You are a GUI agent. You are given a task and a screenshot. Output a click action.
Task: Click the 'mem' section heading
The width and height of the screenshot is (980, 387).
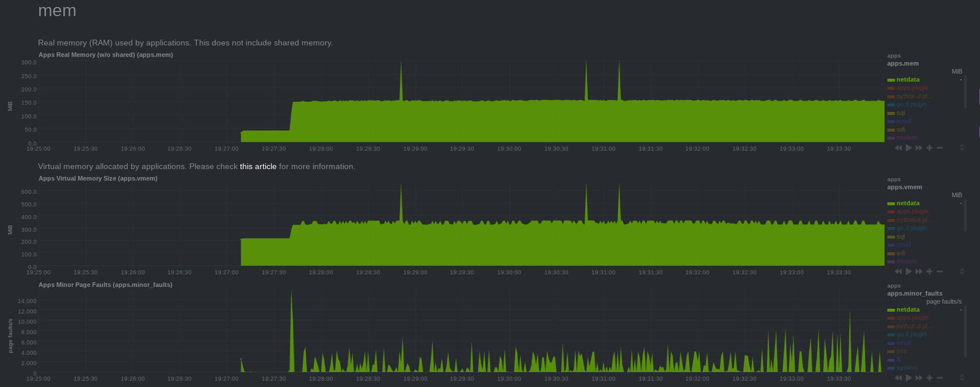57,11
